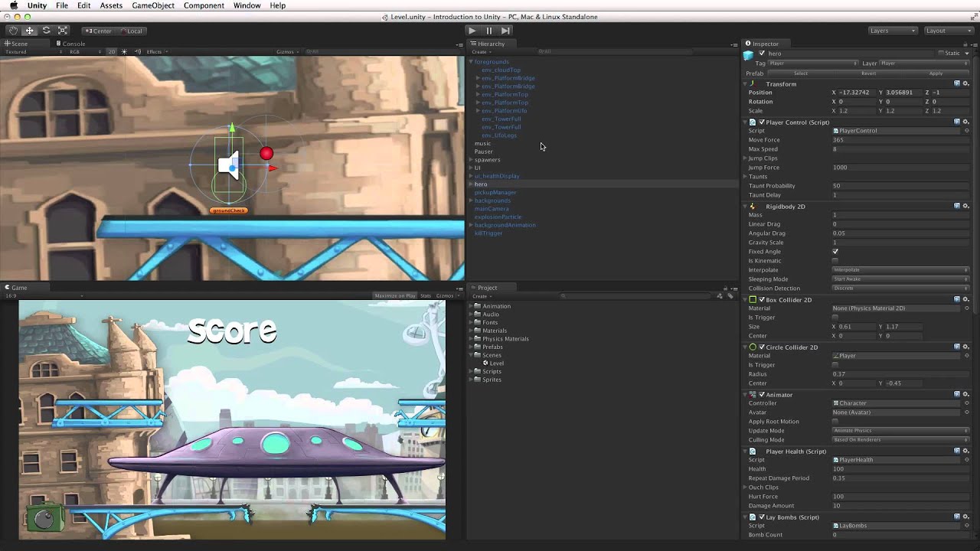The image size is (980, 551).
Task: Toggle scene audio speaker icon
Action: (138, 51)
